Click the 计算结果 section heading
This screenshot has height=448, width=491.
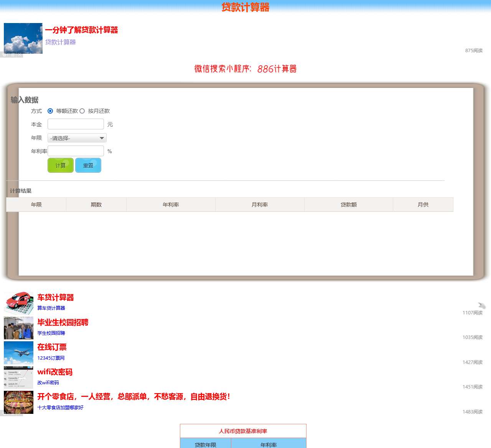(21, 191)
